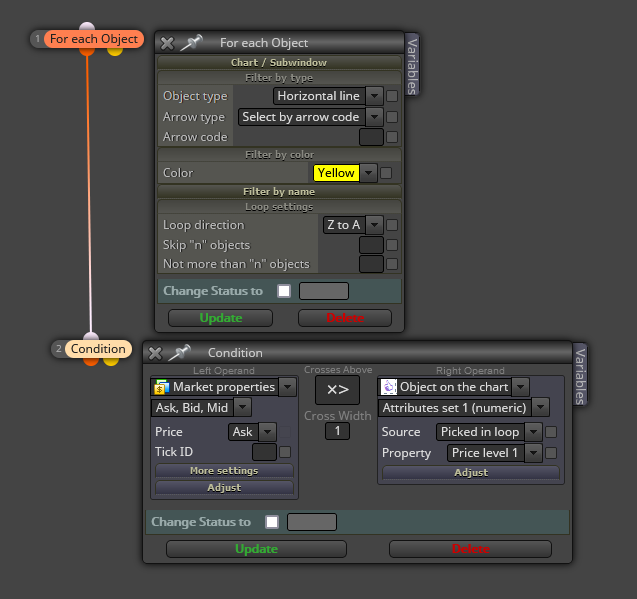Viewport: 637px width, 599px height.
Task: Collapse the Filter by color section
Action: (x=279, y=154)
